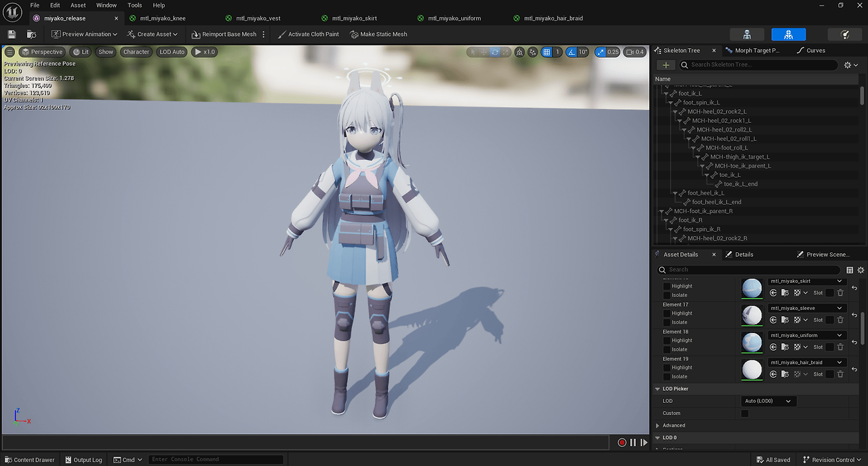Click Make Static Mesh button
868x466 pixels.
pyautogui.click(x=378, y=34)
